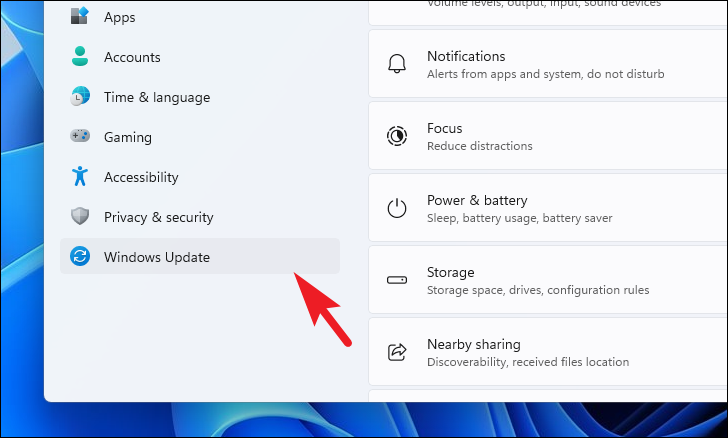Go to Time & language settings
This screenshot has width=728, height=438.
point(200,97)
